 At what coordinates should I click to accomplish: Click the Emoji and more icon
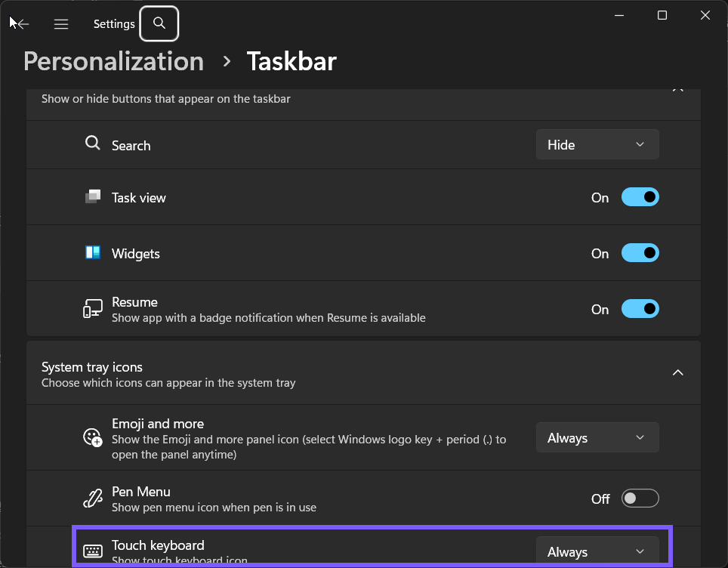pos(93,437)
